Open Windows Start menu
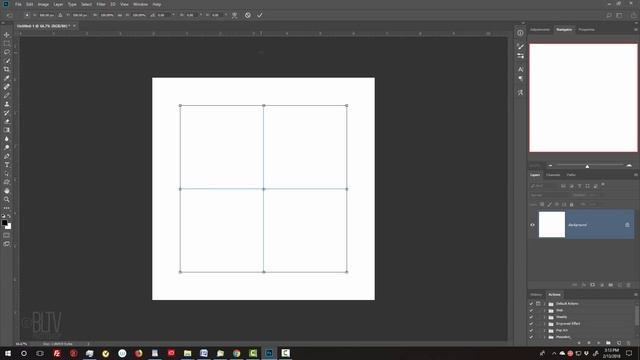The image size is (640, 360). click(x=8, y=353)
